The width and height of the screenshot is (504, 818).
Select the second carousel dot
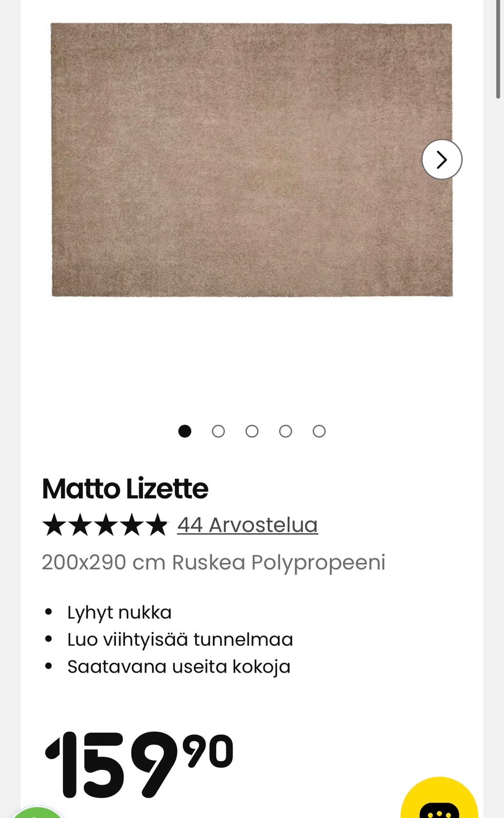click(218, 431)
